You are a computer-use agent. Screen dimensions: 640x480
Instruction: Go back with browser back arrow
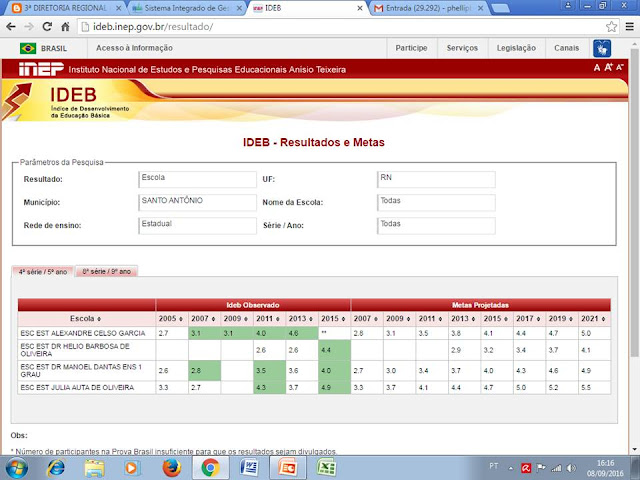[11, 27]
